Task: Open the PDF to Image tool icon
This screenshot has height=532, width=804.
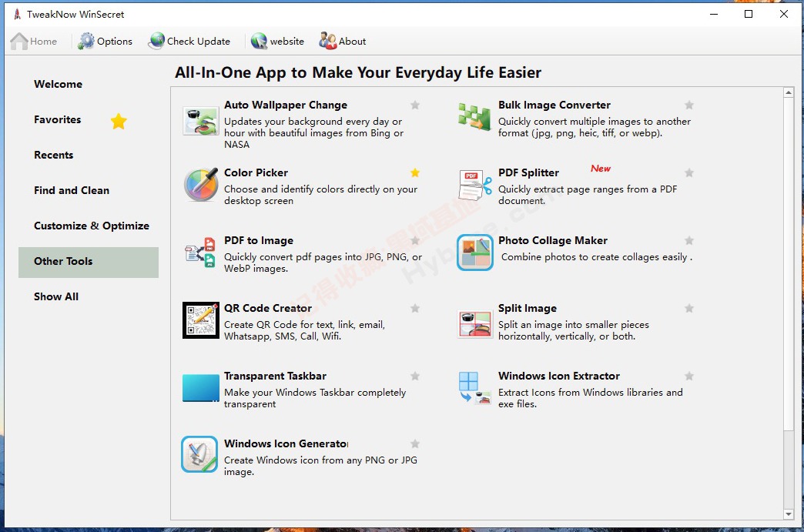Action: click(x=200, y=253)
